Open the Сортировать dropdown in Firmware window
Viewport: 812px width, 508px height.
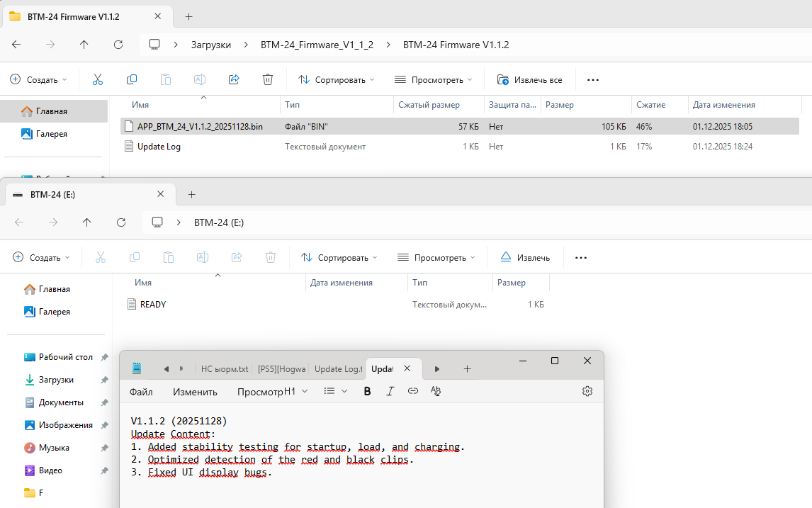click(x=337, y=80)
